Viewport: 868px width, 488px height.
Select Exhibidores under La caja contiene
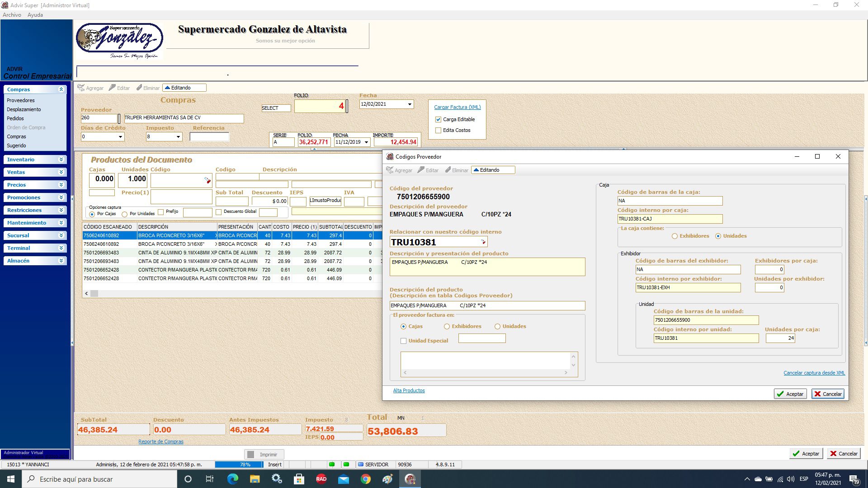675,236
